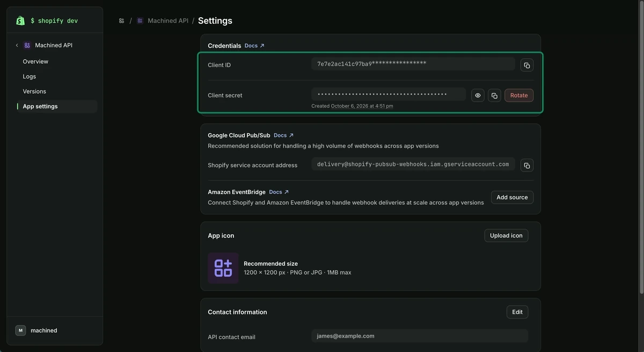This screenshot has width=644, height=352.
Task: Click the machined account avatar
Action: coord(20,331)
